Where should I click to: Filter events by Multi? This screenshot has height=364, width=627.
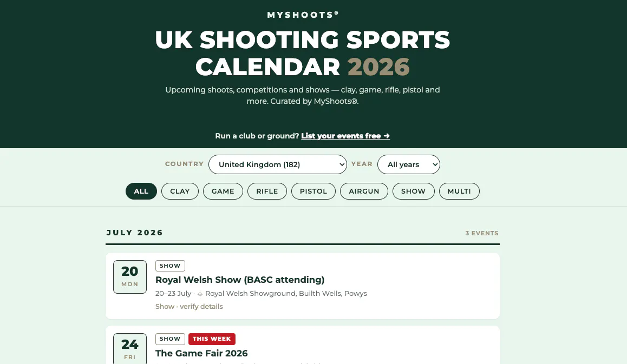(459, 191)
